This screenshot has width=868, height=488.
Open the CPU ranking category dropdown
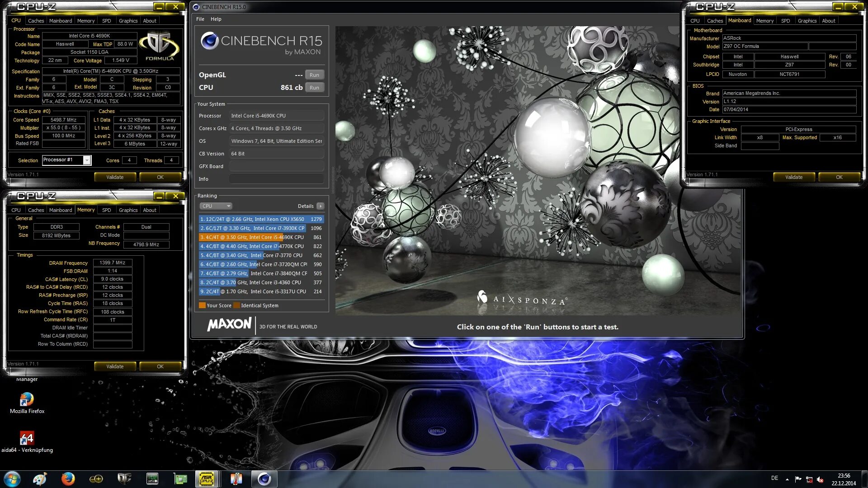click(x=216, y=206)
